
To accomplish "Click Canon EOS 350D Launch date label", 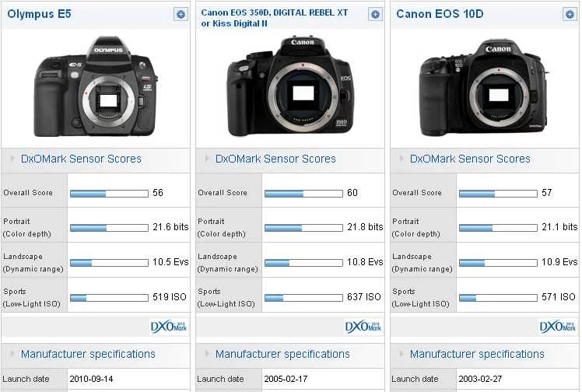I will tap(220, 379).
